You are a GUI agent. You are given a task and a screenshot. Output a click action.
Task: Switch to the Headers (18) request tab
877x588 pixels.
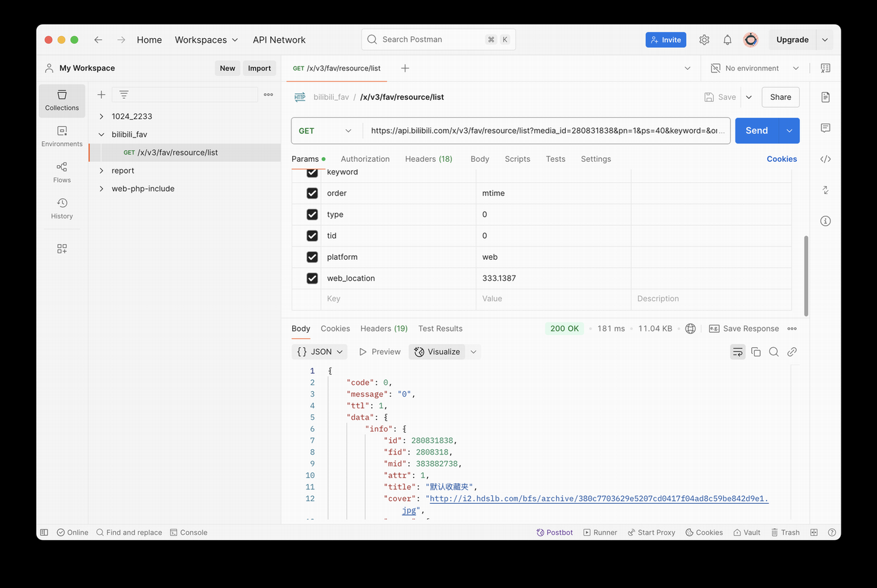pyautogui.click(x=428, y=159)
